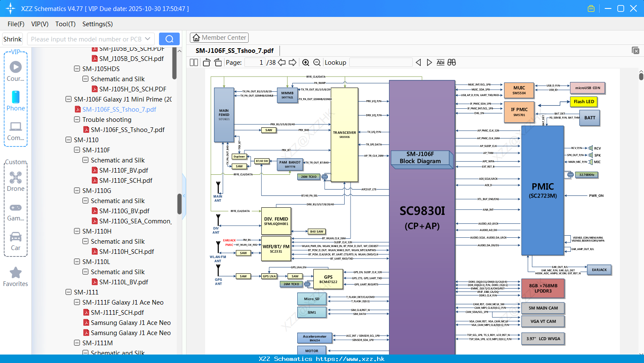Open SM-J110G_SEA_Common file

[132, 221]
